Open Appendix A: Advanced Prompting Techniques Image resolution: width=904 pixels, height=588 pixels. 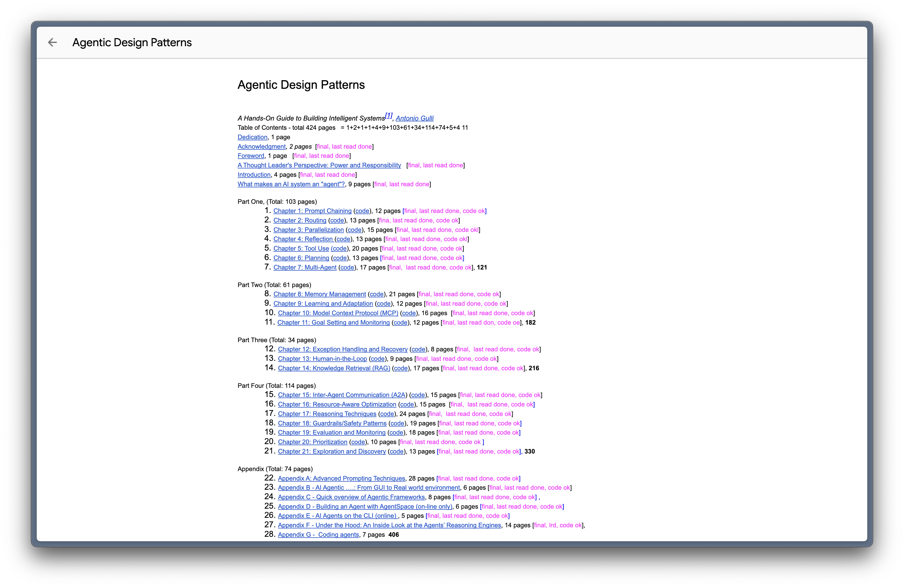[x=341, y=478]
